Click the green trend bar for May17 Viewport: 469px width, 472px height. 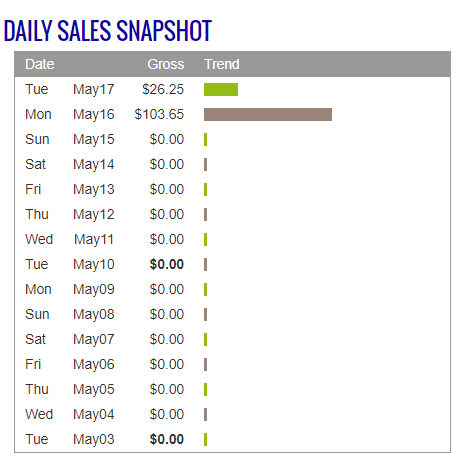221,90
